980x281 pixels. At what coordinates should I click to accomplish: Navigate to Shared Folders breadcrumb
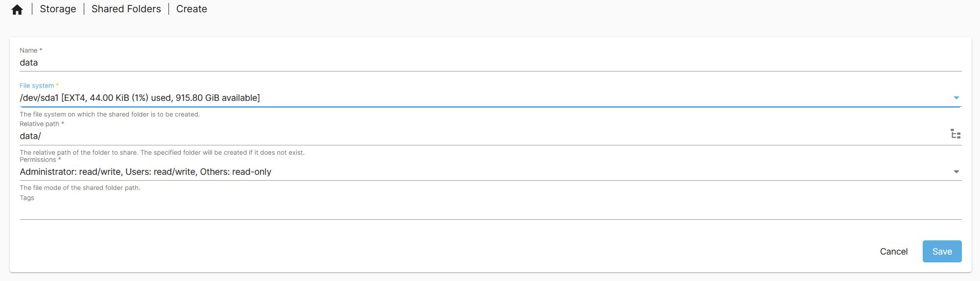[126, 9]
